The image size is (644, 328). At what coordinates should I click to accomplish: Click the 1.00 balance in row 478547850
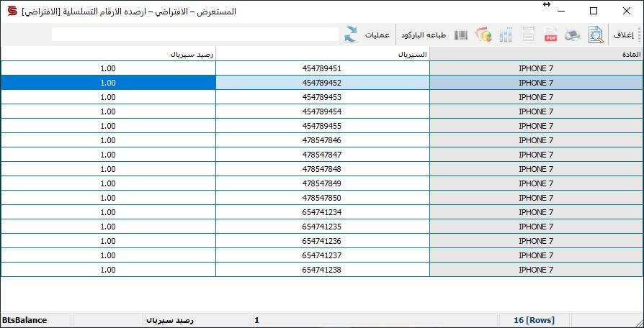(108, 198)
